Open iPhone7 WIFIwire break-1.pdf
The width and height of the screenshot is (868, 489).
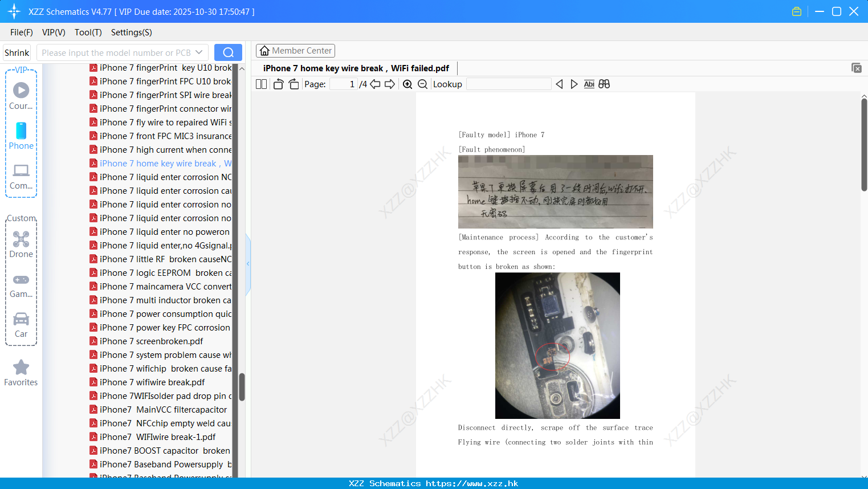pyautogui.click(x=153, y=437)
